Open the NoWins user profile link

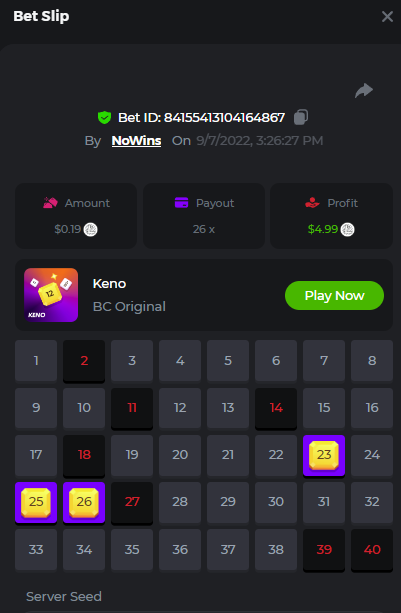point(136,141)
